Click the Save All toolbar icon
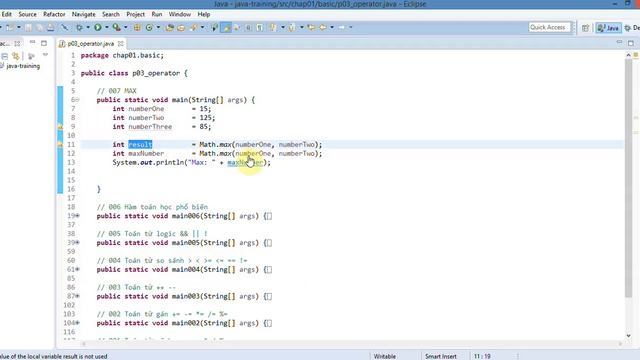 coord(40,27)
